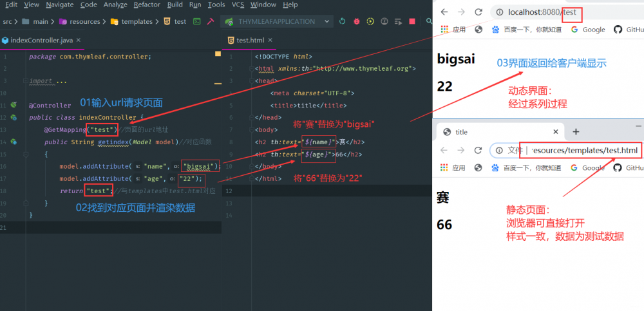Open the Window menu
Viewport: 644px width, 311px height.
click(x=263, y=5)
